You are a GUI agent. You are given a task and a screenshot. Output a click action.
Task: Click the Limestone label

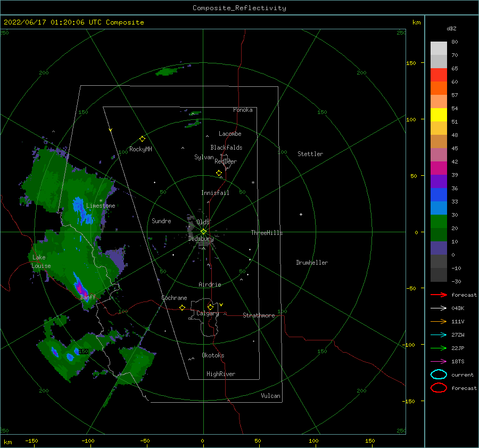pos(101,206)
